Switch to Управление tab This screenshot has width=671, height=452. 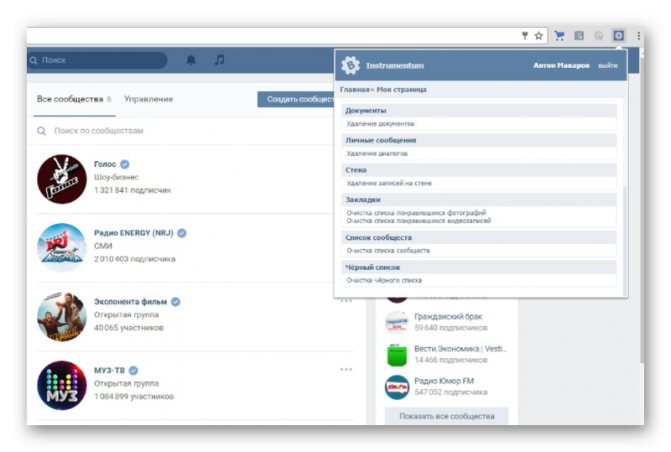pyautogui.click(x=148, y=99)
